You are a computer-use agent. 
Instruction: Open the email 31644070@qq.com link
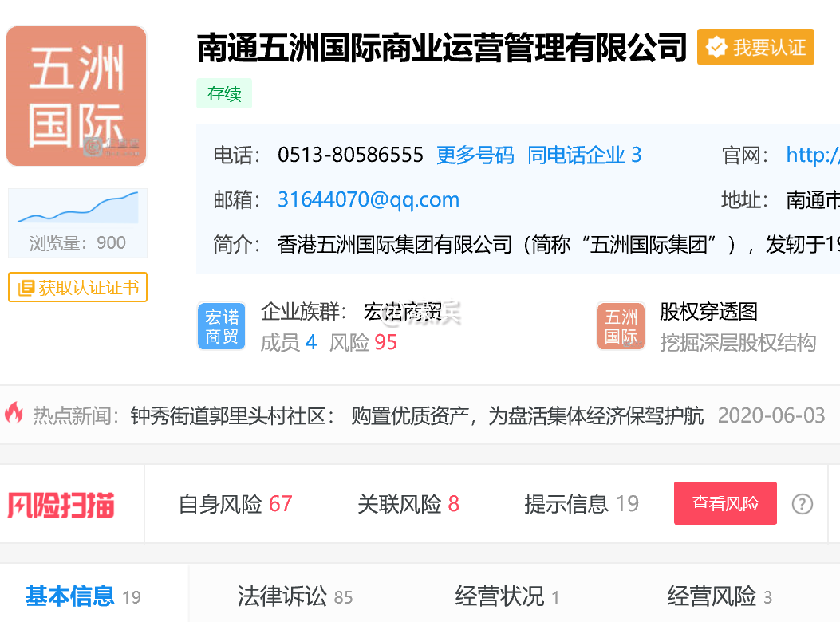[369, 200]
